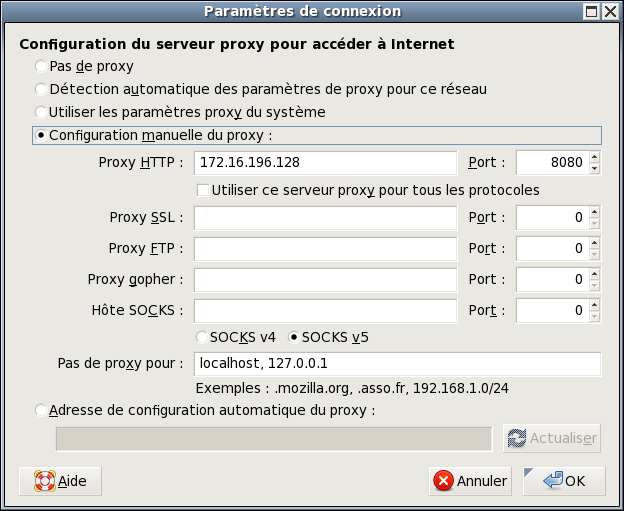
Task: Choose automatic proxy configuration address option
Action: (40, 410)
